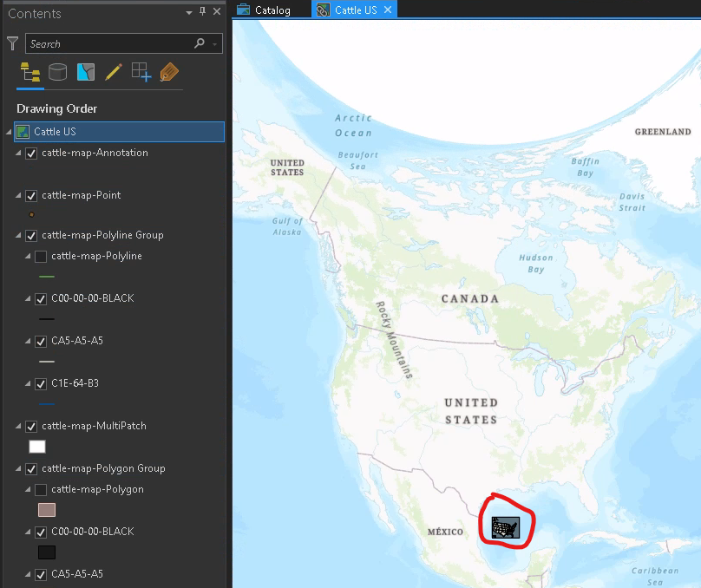The height and width of the screenshot is (588, 701).
Task: Toggle visibility of cattle-map-MultiPatch layer
Action: point(31,427)
